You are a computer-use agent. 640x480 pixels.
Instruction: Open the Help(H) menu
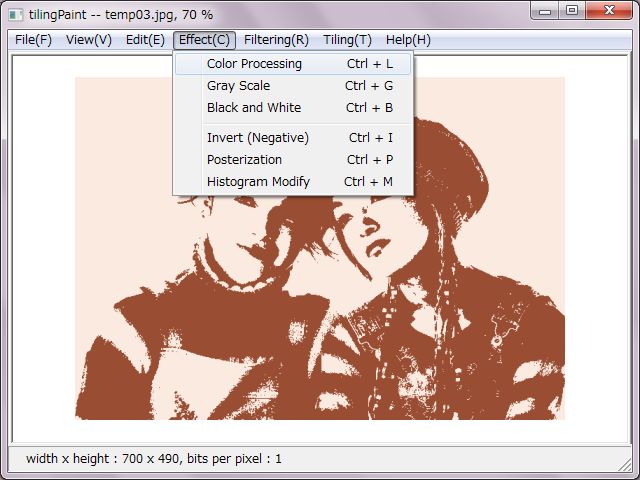tap(408, 40)
